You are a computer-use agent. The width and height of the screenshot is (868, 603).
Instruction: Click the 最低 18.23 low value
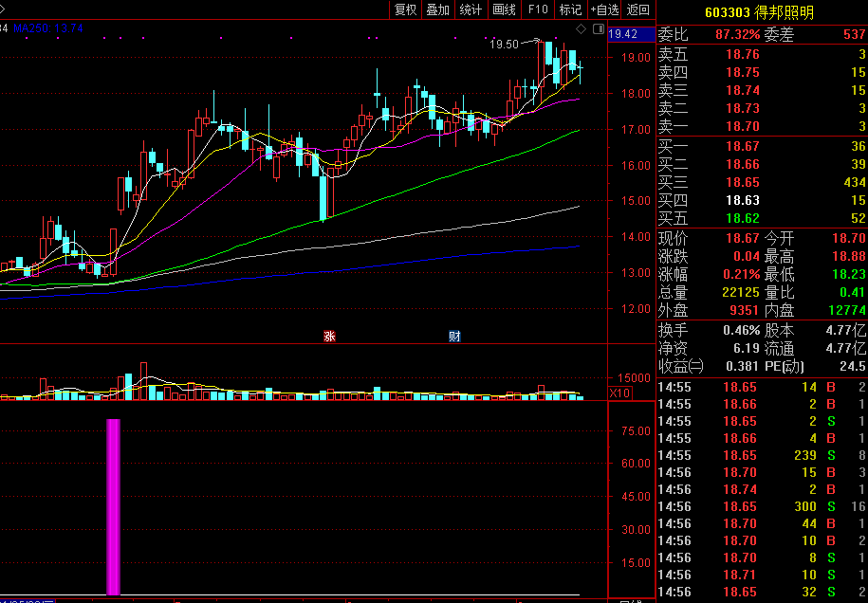[849, 274]
